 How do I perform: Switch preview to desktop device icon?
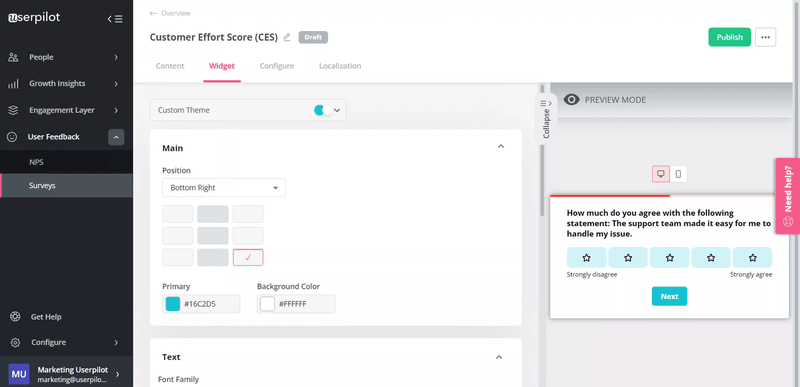tap(661, 174)
